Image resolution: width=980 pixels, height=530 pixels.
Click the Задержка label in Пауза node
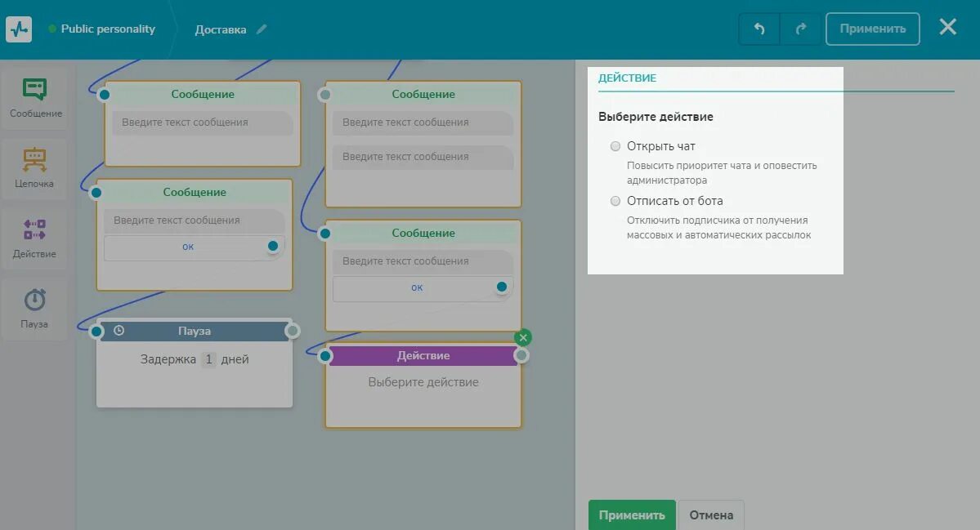pyautogui.click(x=168, y=359)
